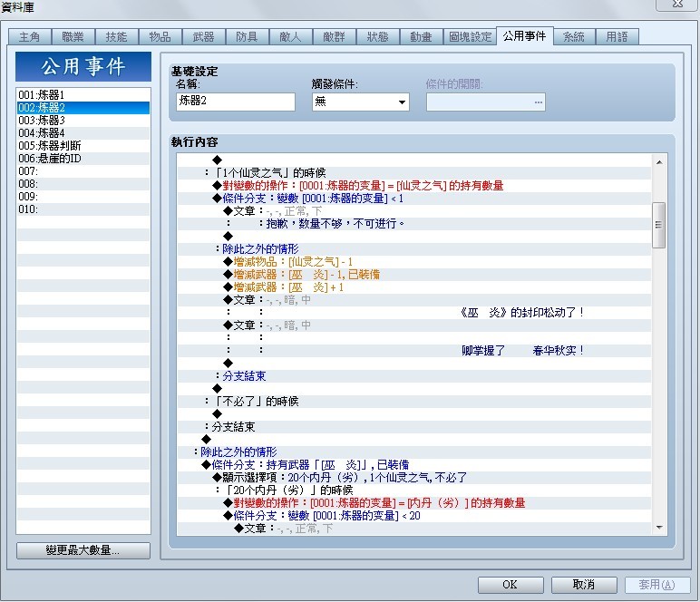Select the 增減武器 - 1, 已裝備 line
The image size is (700, 602).
click(x=414, y=275)
